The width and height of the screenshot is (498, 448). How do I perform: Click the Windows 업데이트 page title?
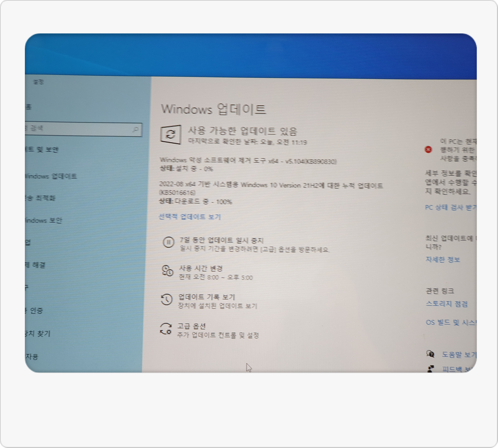point(214,109)
